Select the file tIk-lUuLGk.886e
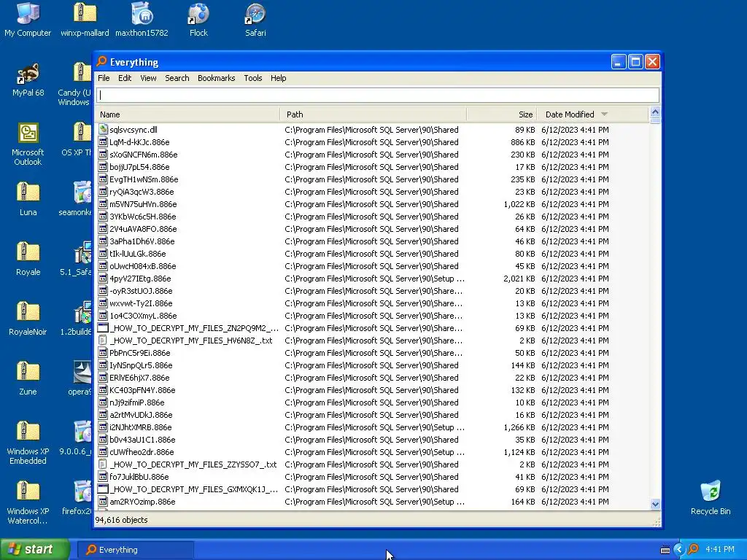Screen dimensions: 747x560 [x=138, y=253]
